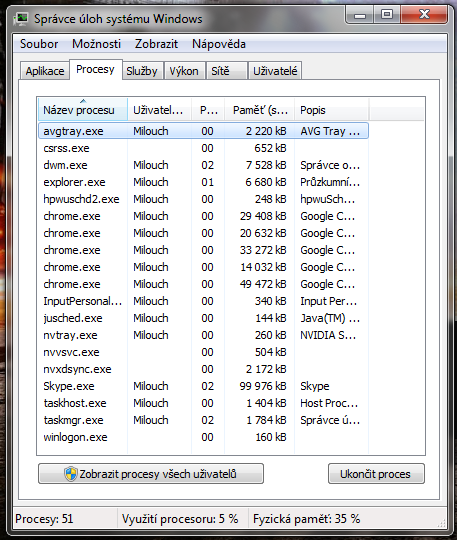
Task: Click the Java(TM) ... description cell
Action: [330, 318]
